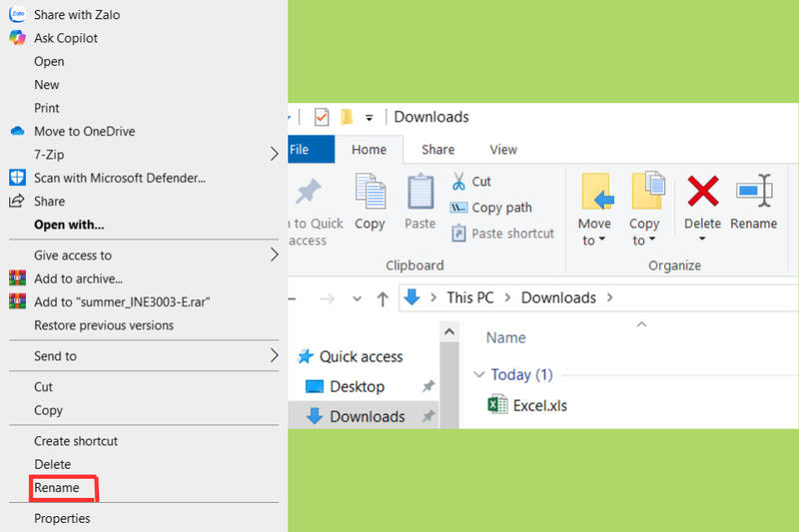Click the navigation pane scroll up arrow
The height and width of the screenshot is (532, 799).
[x=448, y=332]
